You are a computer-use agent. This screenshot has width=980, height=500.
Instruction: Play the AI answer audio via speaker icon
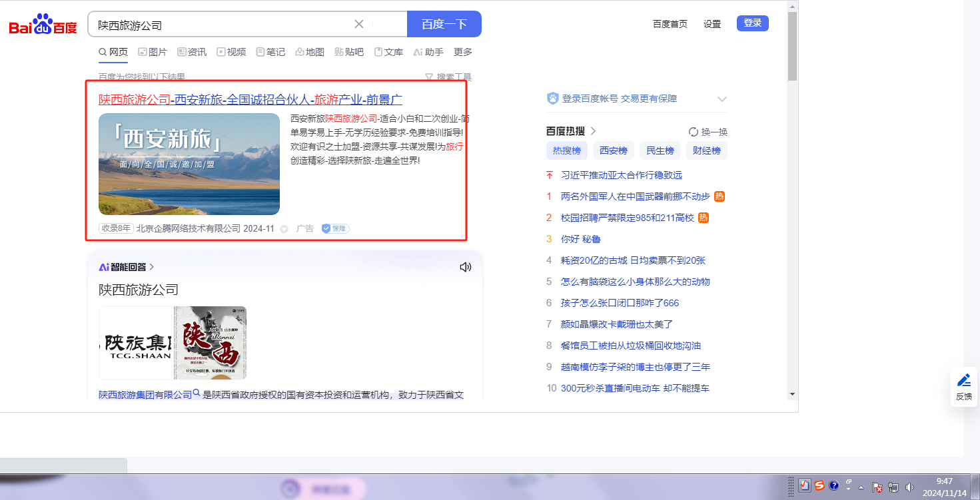[465, 267]
